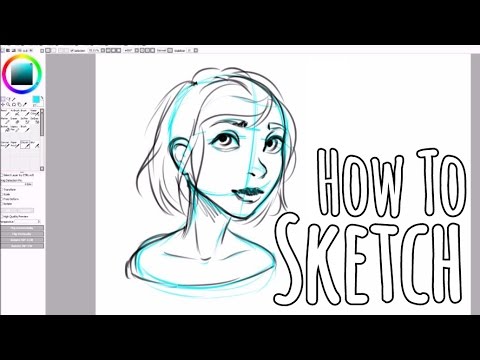
Task: Adjust the Perspective slider
Action: point(27,221)
